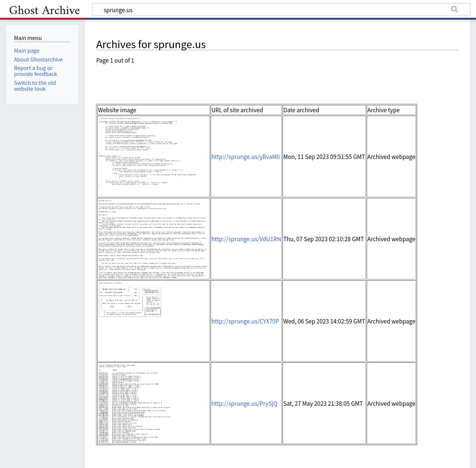The height and width of the screenshot is (468, 476).
Task: Open thumbnail of PrySjQ video list snapshot
Action: (x=153, y=403)
